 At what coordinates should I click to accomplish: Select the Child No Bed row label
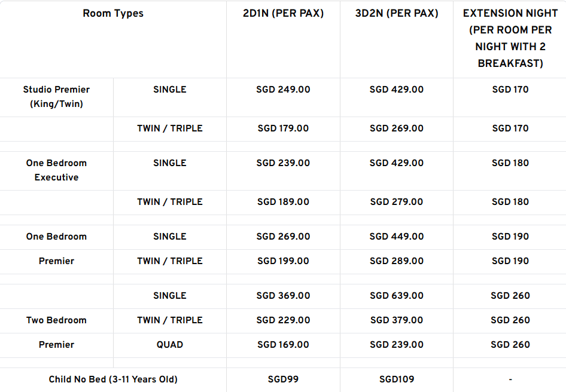pyautogui.click(x=113, y=379)
